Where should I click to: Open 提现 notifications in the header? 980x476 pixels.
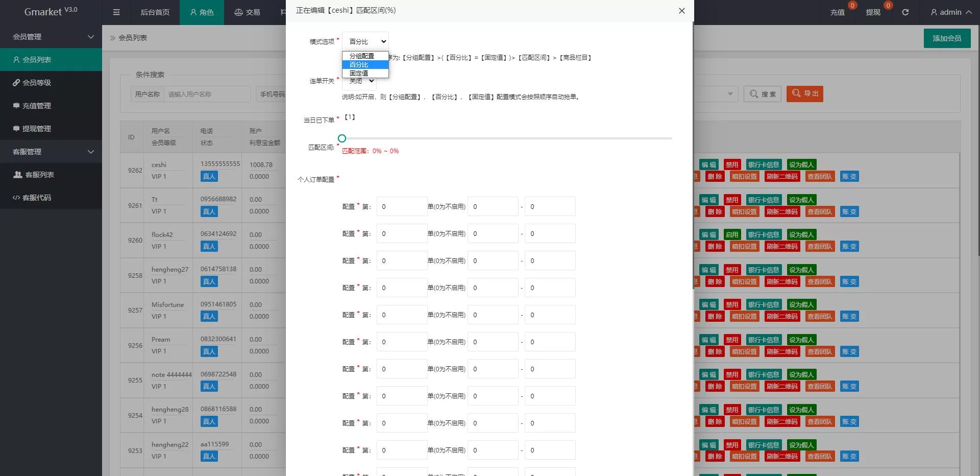coord(873,12)
